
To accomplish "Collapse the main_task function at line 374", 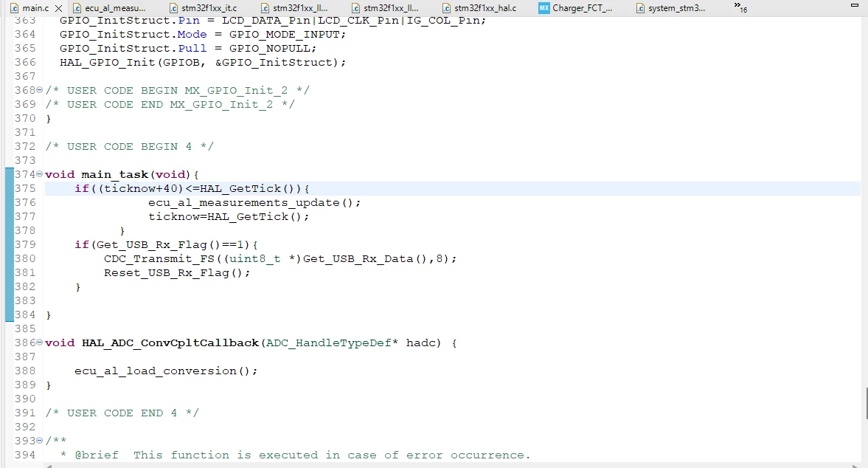I will click(x=39, y=174).
